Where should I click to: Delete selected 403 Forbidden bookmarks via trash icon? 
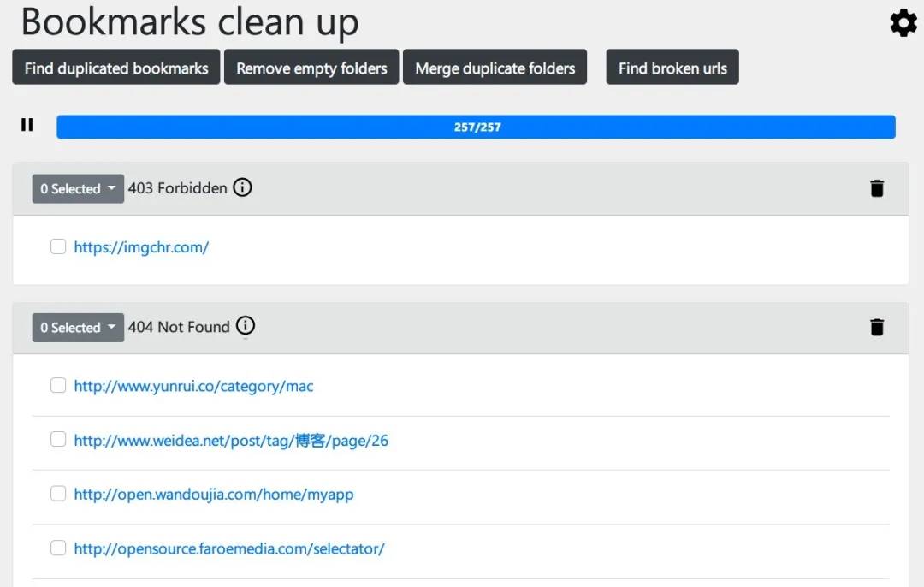point(877,188)
